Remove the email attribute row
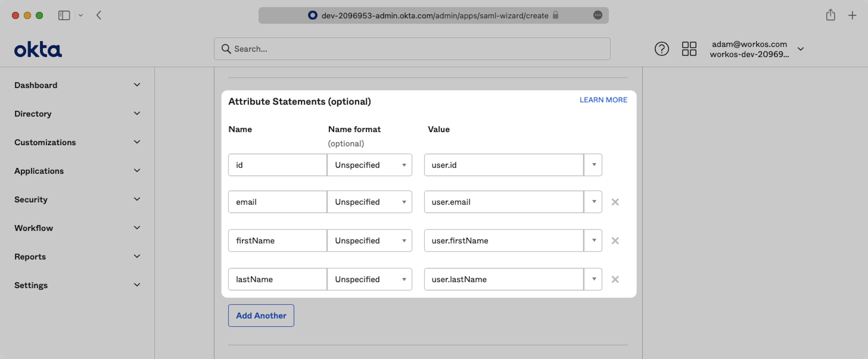The height and width of the screenshot is (359, 868). click(615, 202)
